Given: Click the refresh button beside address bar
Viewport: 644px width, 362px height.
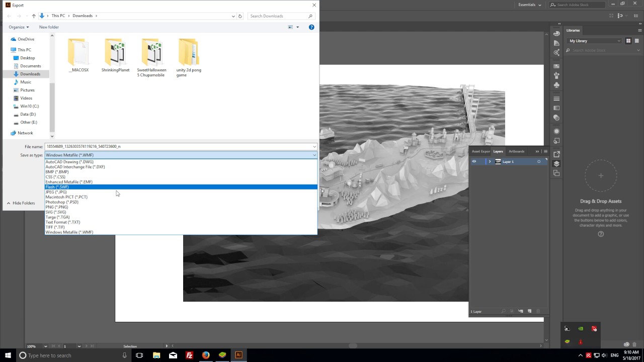Looking at the screenshot, I should tap(240, 16).
